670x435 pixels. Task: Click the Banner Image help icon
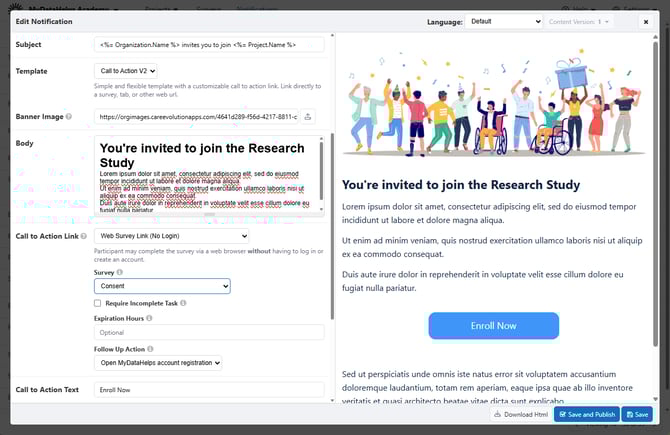coord(68,117)
